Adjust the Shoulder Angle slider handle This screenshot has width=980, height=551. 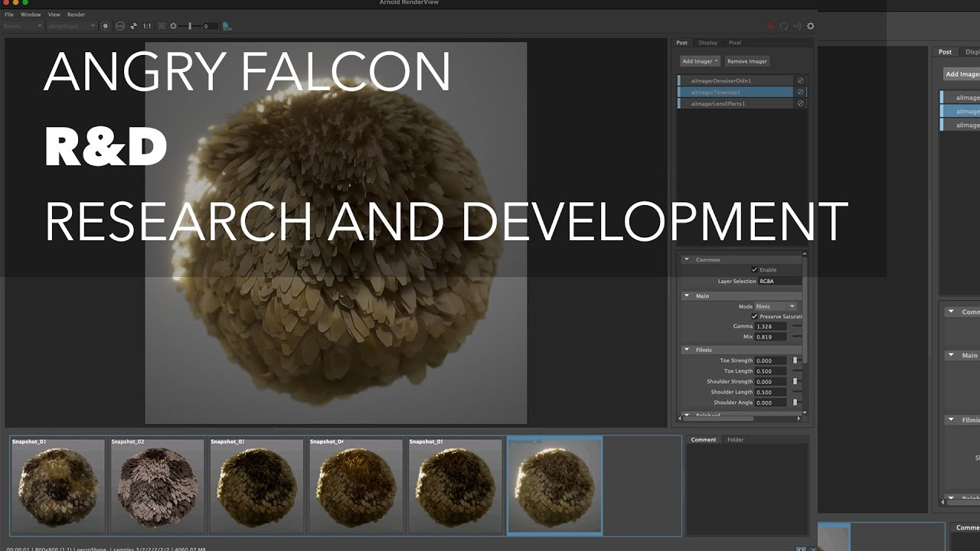pos(795,403)
